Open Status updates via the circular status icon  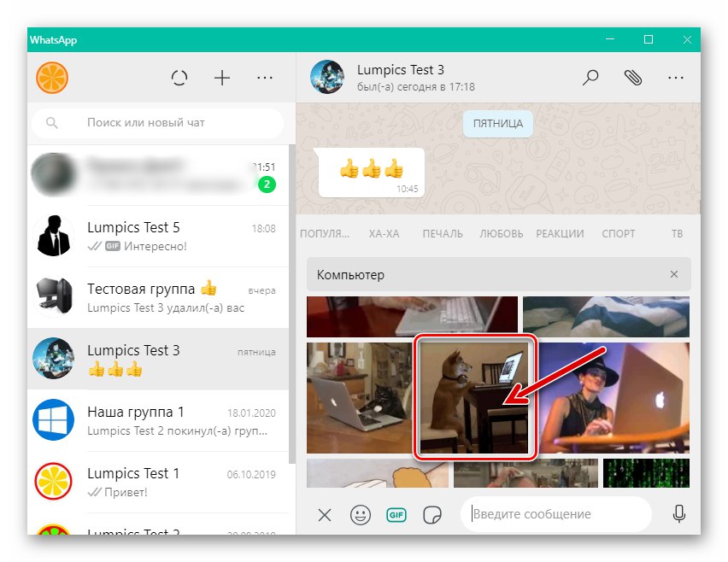(x=179, y=78)
